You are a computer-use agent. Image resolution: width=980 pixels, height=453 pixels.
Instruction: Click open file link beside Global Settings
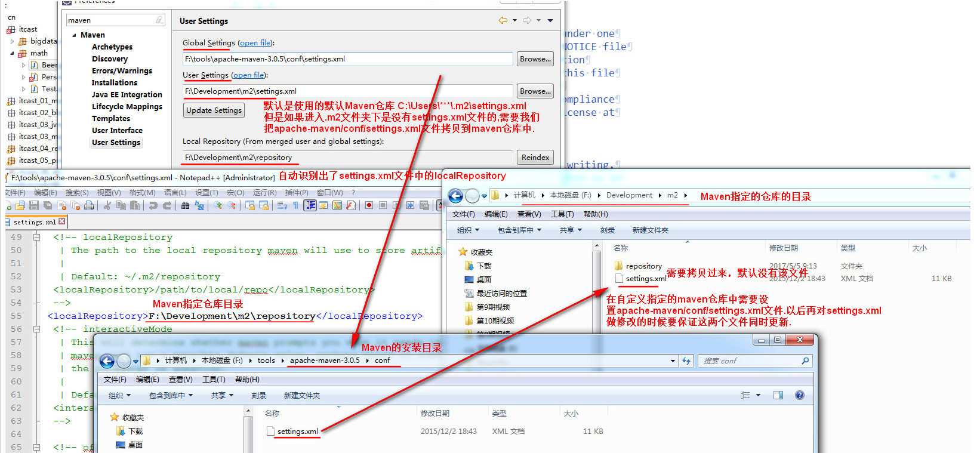(x=256, y=43)
